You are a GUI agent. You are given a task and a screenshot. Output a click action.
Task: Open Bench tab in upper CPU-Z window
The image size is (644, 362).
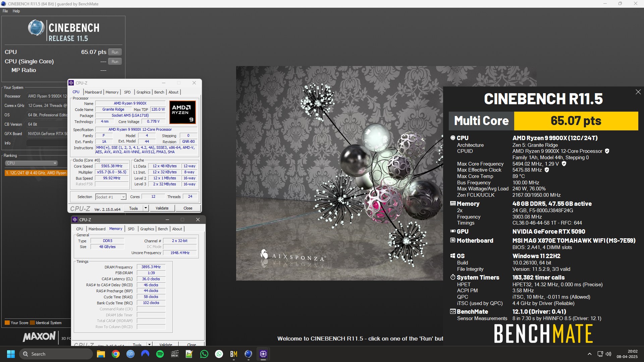pos(159,92)
